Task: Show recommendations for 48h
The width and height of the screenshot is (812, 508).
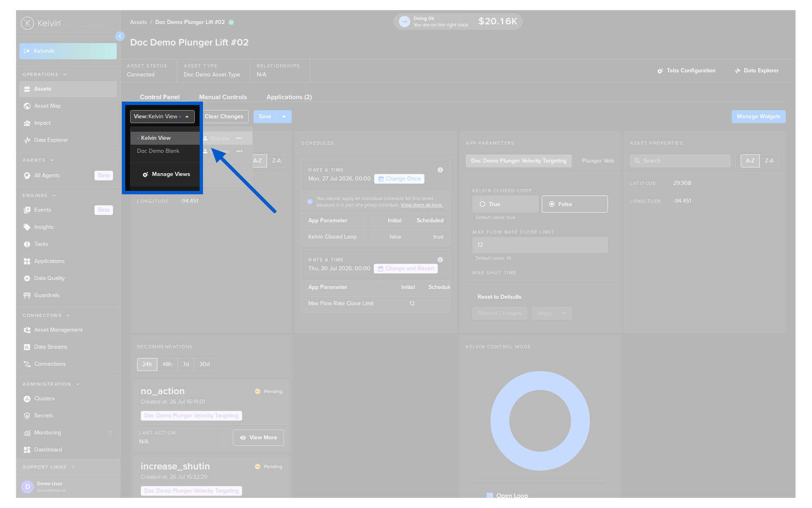Action: click(167, 364)
